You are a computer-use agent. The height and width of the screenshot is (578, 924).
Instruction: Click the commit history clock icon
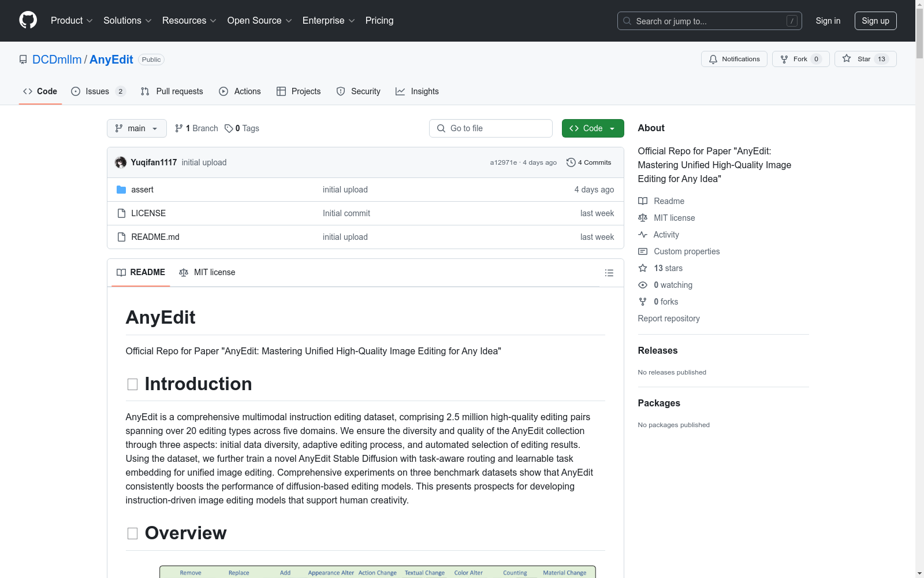click(x=571, y=162)
